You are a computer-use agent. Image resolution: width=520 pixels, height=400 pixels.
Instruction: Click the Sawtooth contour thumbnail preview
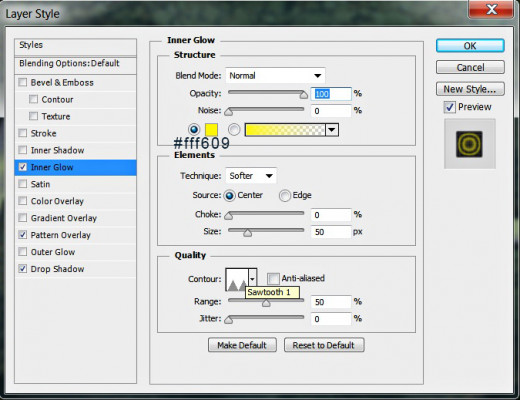(237, 279)
